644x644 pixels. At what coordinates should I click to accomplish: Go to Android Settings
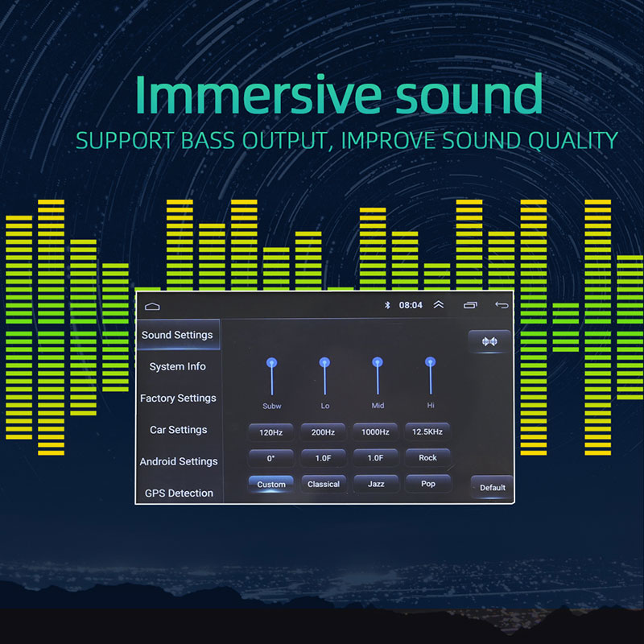(x=178, y=461)
